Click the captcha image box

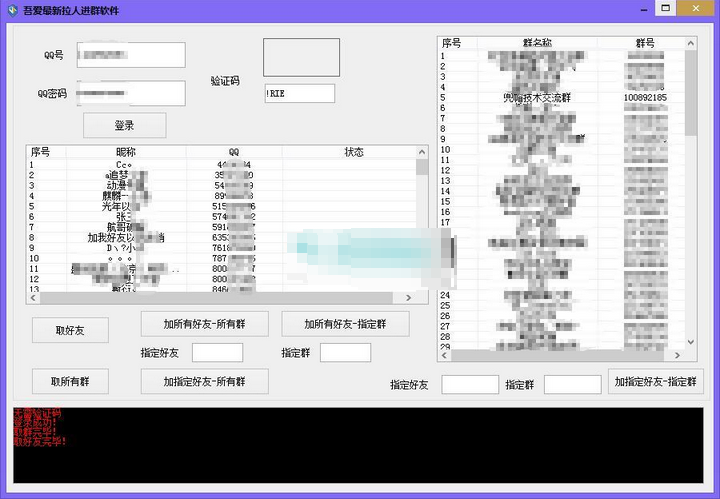pyautogui.click(x=301, y=57)
